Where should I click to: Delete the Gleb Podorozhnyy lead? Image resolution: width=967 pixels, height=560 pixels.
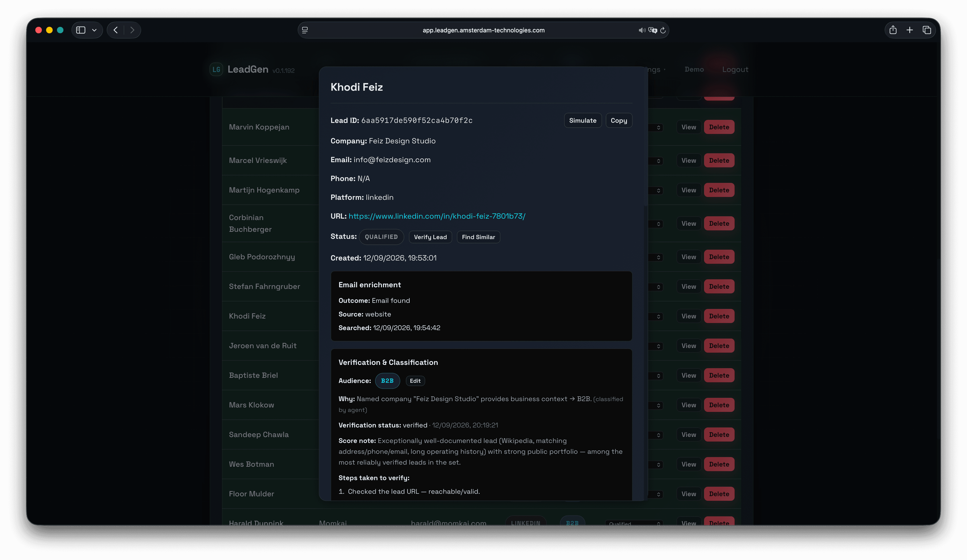click(719, 257)
